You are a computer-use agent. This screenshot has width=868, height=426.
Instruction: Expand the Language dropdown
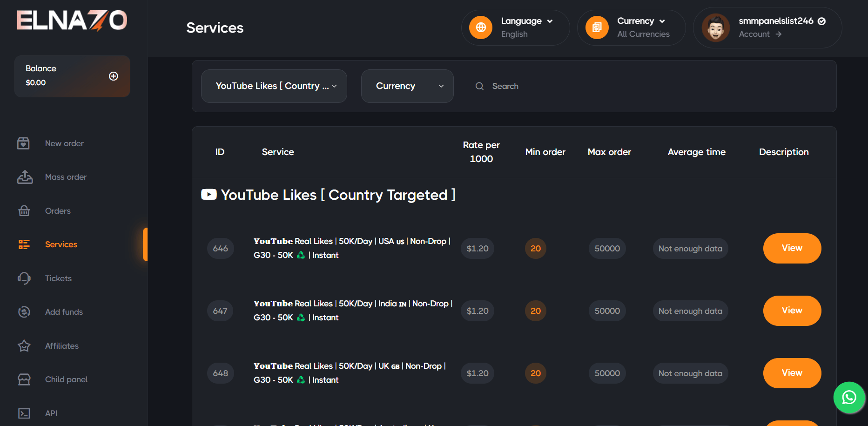[526, 21]
